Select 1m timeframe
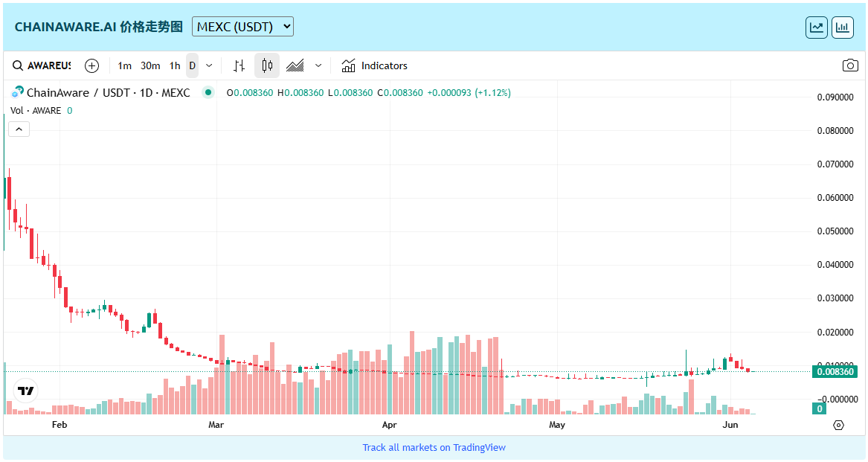 point(124,66)
